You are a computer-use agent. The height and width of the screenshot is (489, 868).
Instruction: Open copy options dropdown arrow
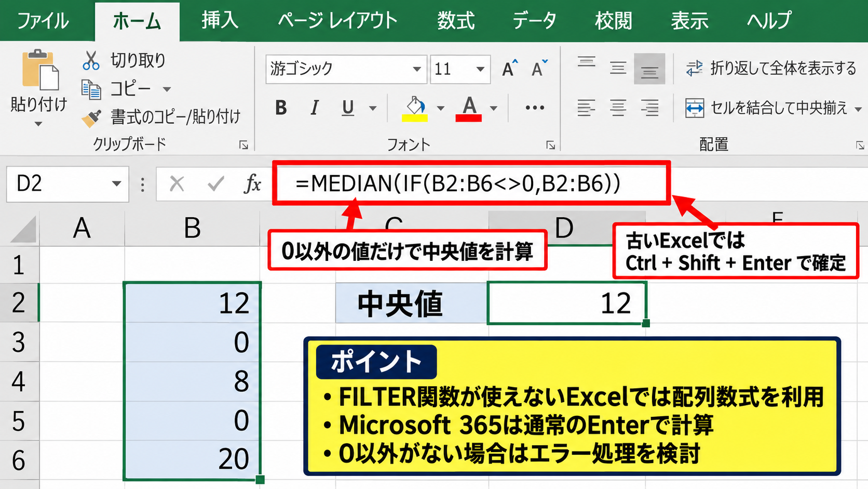(x=167, y=89)
